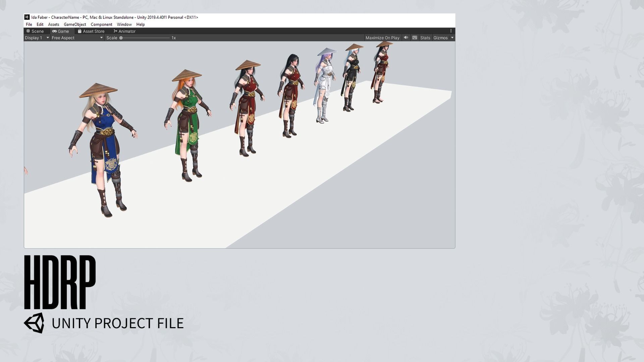The image size is (644, 362).
Task: Click the Scale slider handle
Action: coord(121,38)
